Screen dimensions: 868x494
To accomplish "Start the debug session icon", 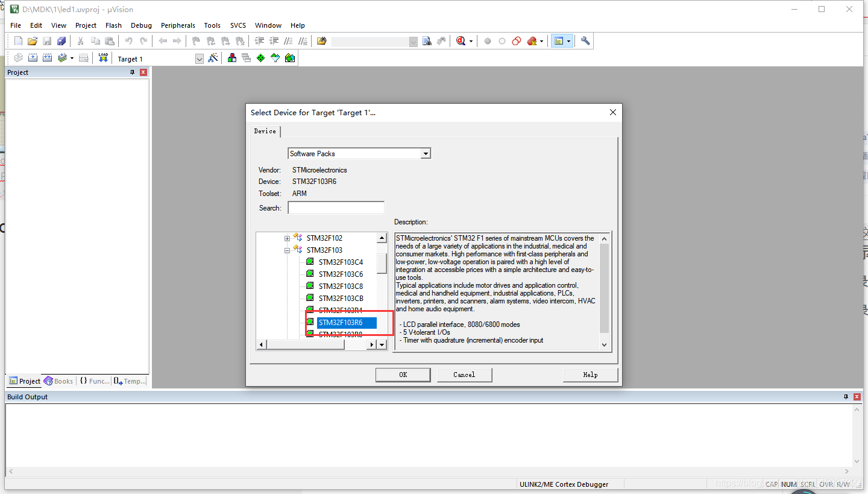I will pyautogui.click(x=461, y=41).
